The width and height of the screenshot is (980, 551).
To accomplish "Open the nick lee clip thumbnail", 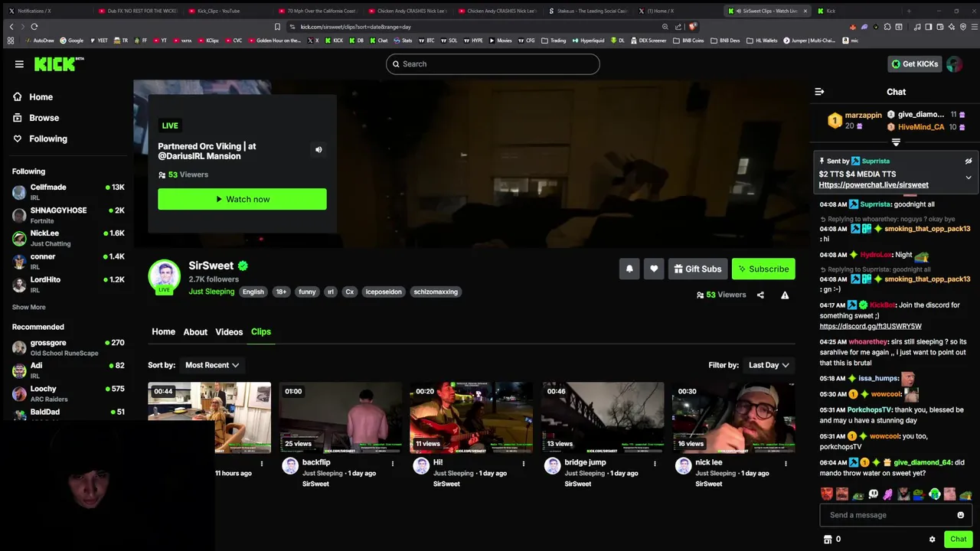I will 733,418.
